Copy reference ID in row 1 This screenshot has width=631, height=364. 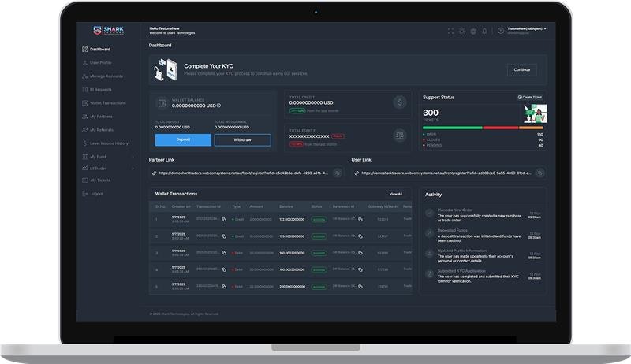coord(360,220)
